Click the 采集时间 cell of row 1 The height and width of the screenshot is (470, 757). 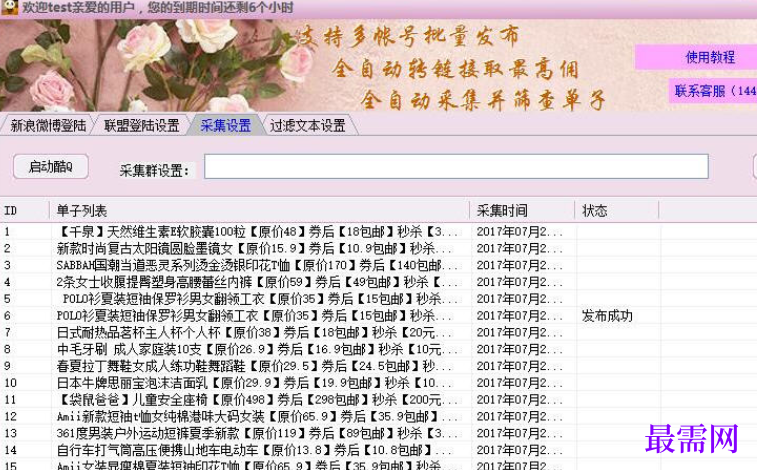(x=520, y=232)
